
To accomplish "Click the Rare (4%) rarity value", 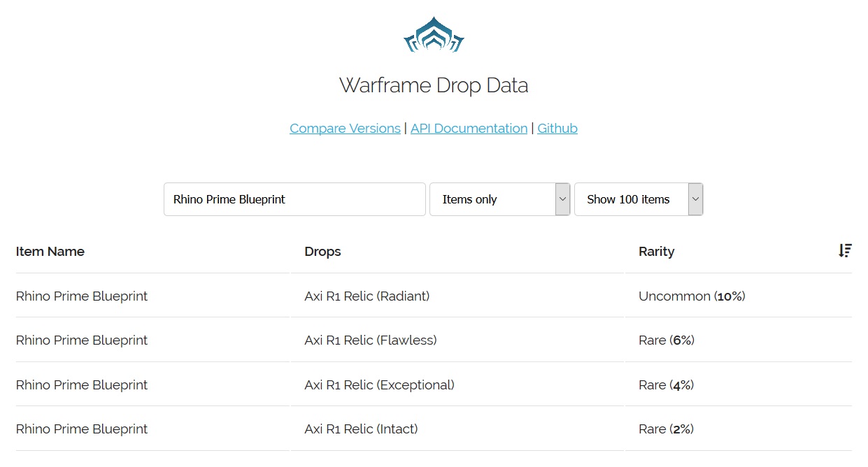I will click(x=667, y=385).
